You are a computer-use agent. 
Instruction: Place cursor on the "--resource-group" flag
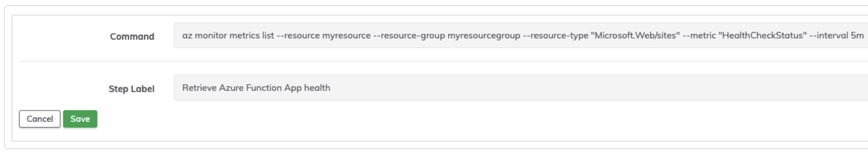coord(409,36)
